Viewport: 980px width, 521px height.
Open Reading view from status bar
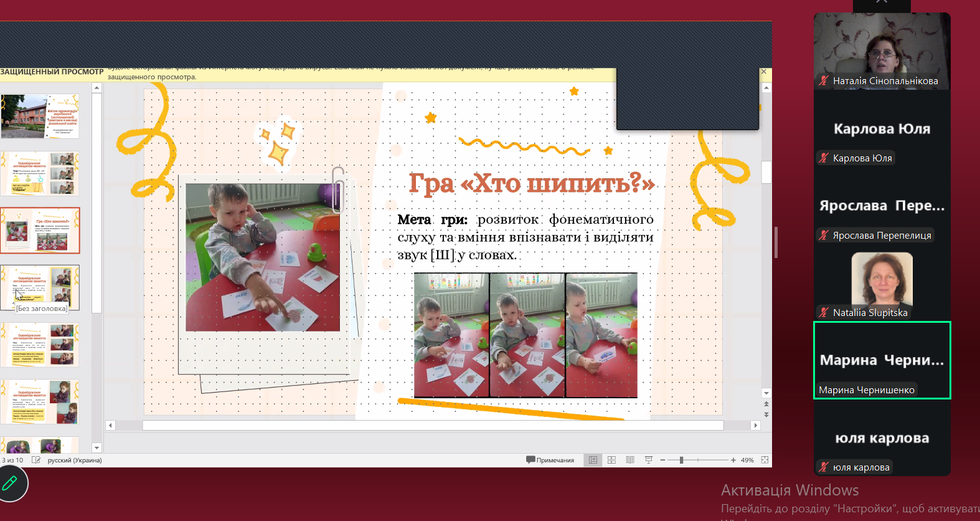click(x=630, y=460)
